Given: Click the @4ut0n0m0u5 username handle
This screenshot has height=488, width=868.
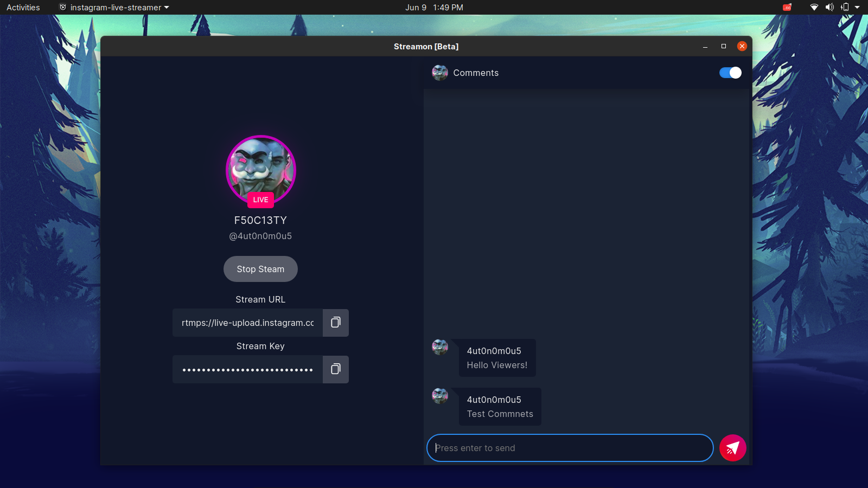Looking at the screenshot, I should [260, 236].
